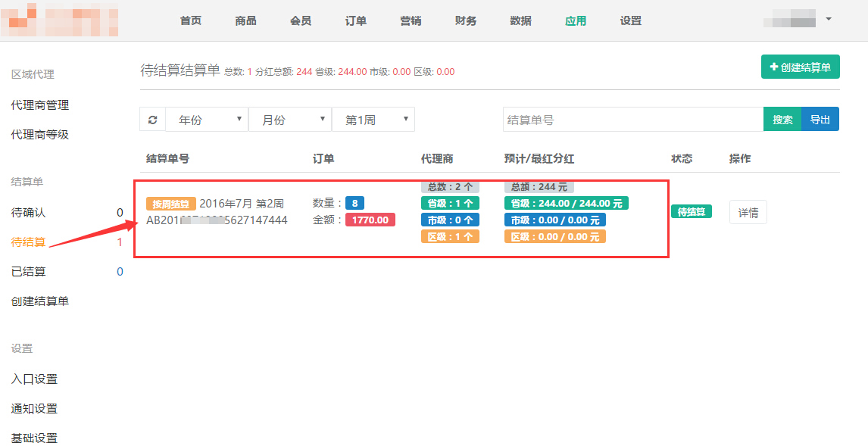The image size is (868, 446).
Task: Open the 月份 month dropdown
Action: pyautogui.click(x=290, y=120)
